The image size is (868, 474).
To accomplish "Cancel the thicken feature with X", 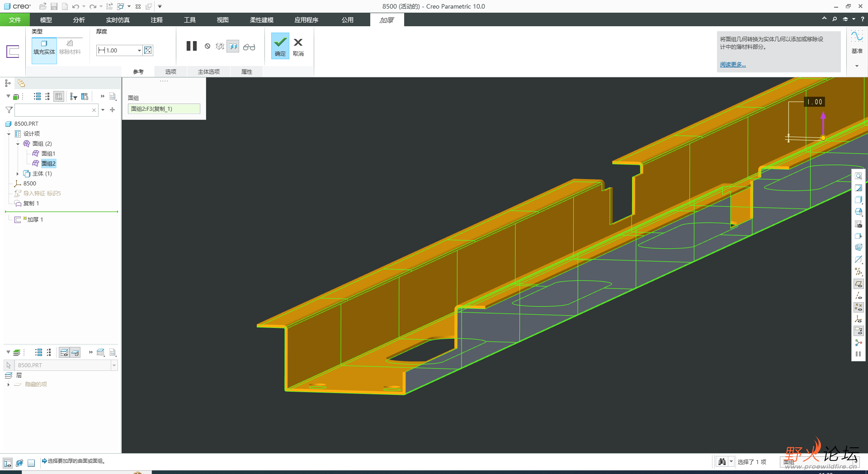I will pyautogui.click(x=298, y=46).
